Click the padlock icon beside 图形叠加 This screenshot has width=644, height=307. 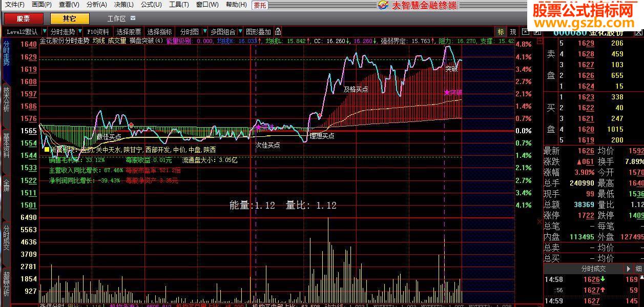pyautogui.click(x=277, y=31)
